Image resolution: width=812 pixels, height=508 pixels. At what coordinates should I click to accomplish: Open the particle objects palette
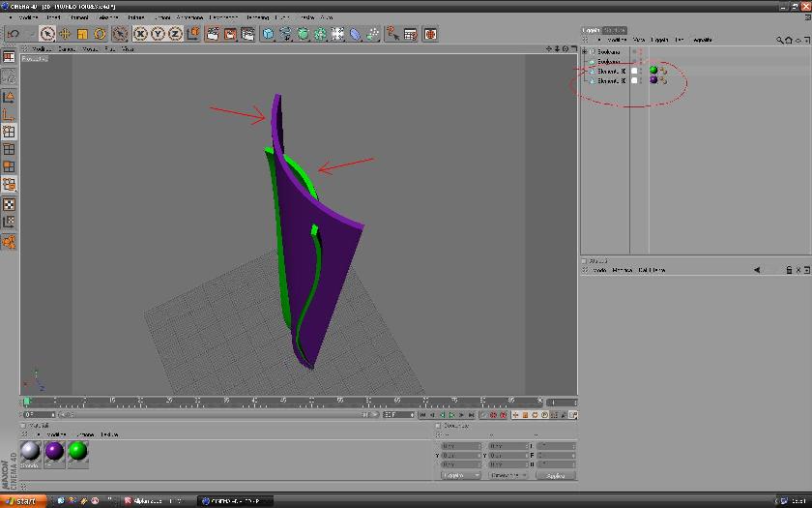[373, 34]
